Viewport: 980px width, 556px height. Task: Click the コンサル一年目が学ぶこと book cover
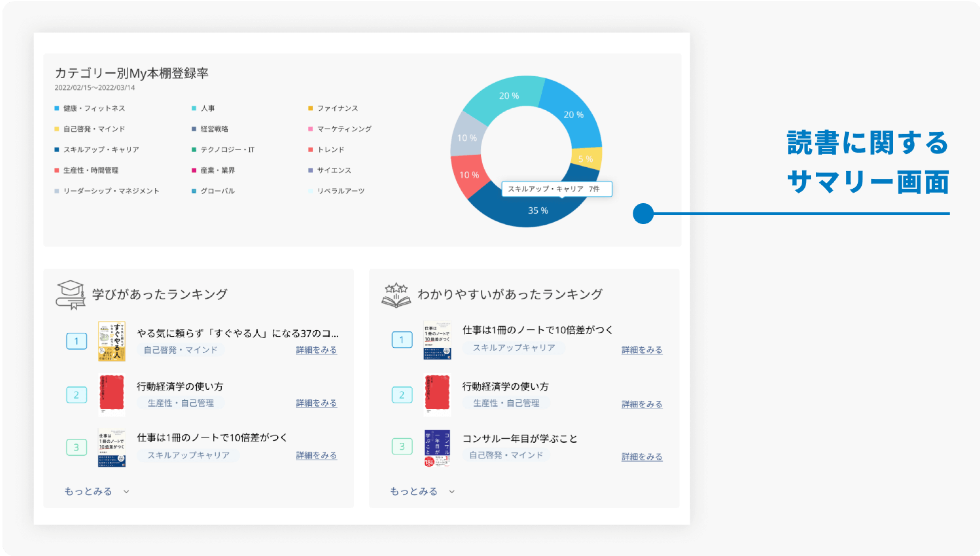[437, 448]
